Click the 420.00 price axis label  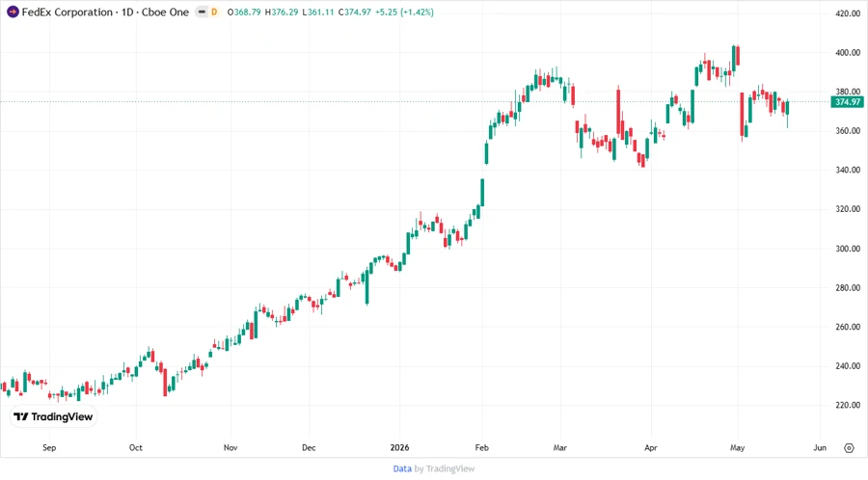pyautogui.click(x=848, y=13)
